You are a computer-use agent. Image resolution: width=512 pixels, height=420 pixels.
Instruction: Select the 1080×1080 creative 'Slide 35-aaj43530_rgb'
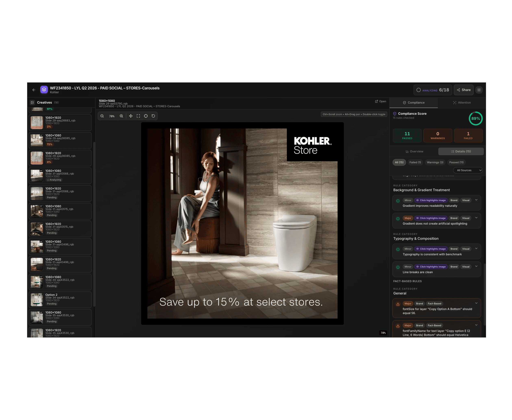(x=60, y=317)
